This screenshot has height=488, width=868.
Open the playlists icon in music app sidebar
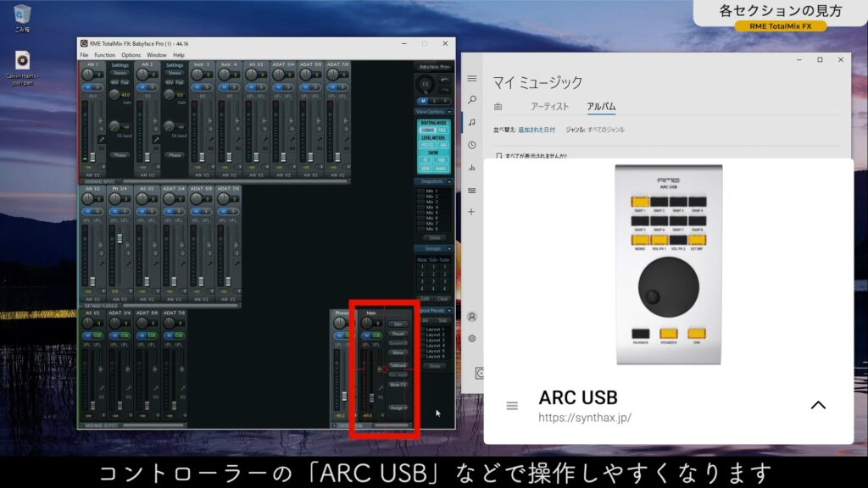471,191
